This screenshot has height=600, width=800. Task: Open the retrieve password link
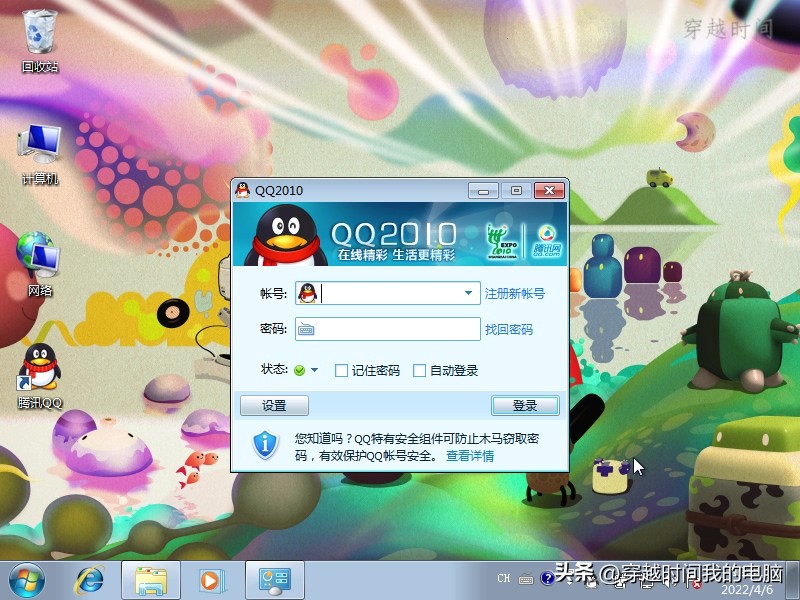coord(509,330)
